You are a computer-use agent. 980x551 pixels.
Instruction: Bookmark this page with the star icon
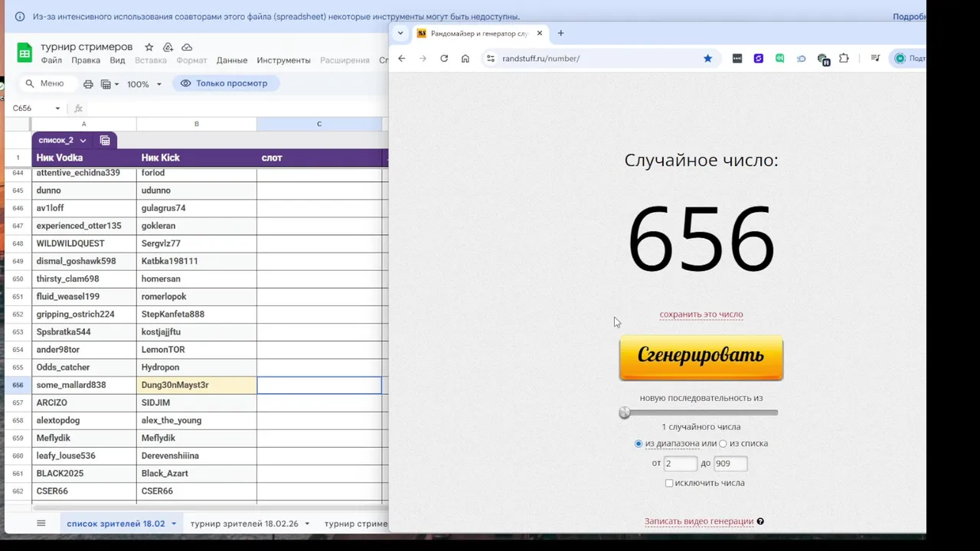tap(707, 58)
